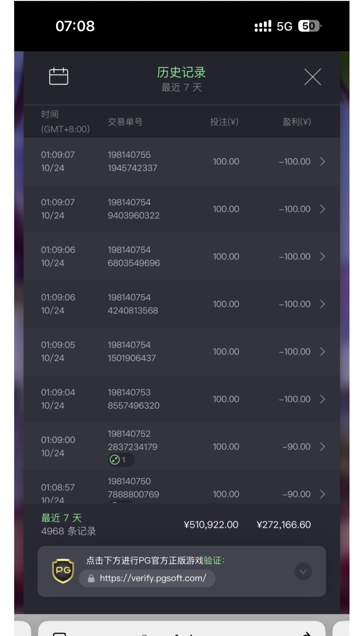Close the history records panel
The width and height of the screenshot is (364, 636).
[x=312, y=77]
